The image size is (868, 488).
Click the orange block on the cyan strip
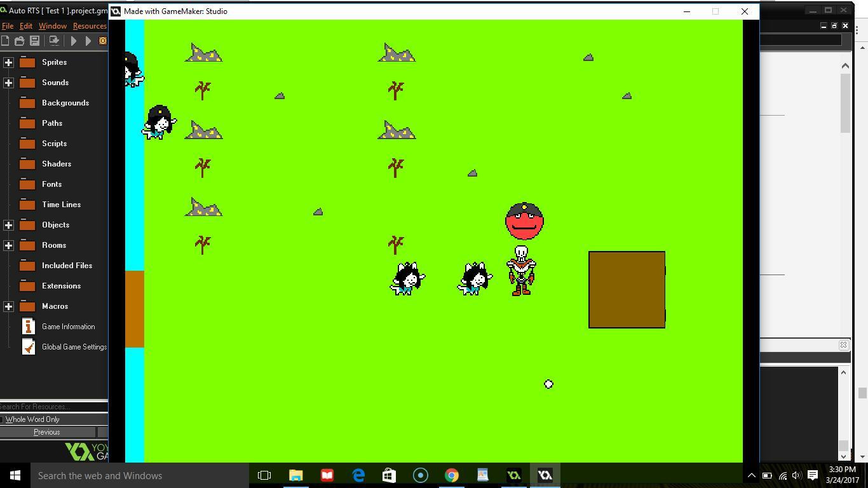[135, 309]
